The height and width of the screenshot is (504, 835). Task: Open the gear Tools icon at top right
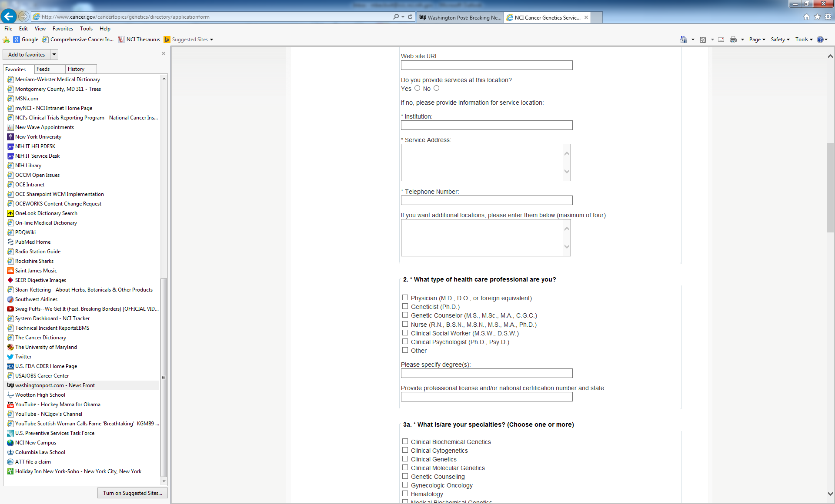pos(828,17)
